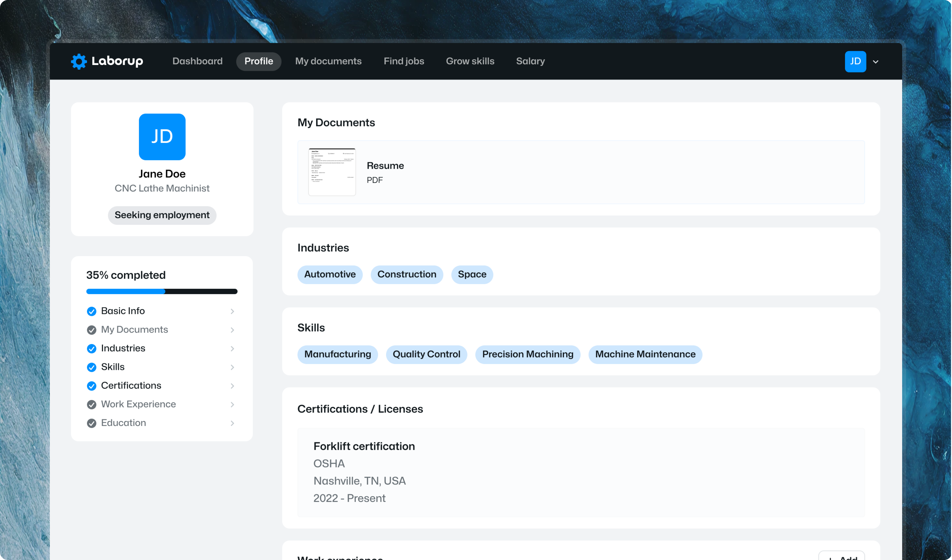The image size is (952, 560).
Task: Toggle the Certifications completion check
Action: (91, 386)
